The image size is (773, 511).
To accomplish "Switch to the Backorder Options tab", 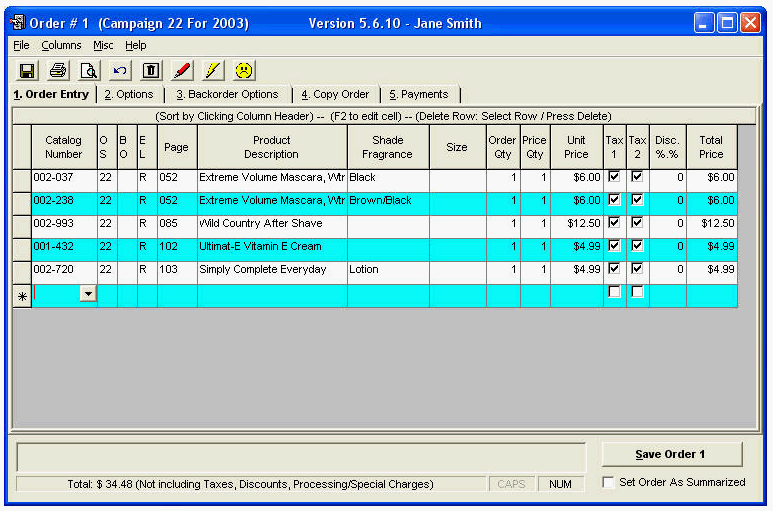I will point(227,94).
